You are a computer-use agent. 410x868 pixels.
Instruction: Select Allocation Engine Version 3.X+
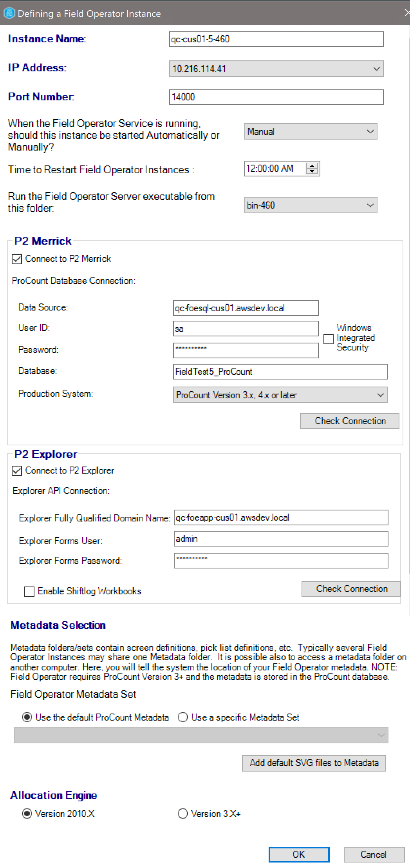pos(183,814)
